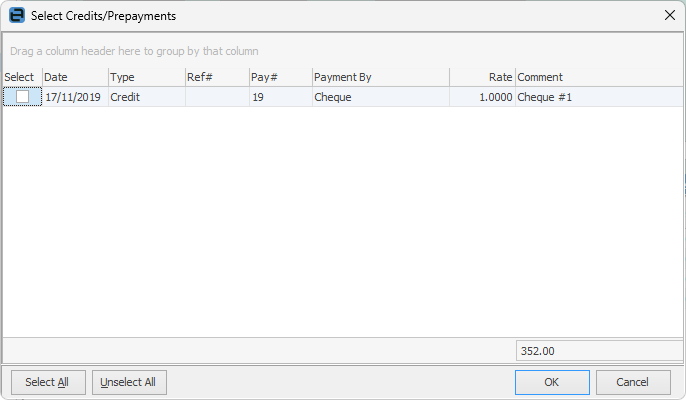Click the Select column header
The width and height of the screenshot is (686, 400).
click(22, 77)
